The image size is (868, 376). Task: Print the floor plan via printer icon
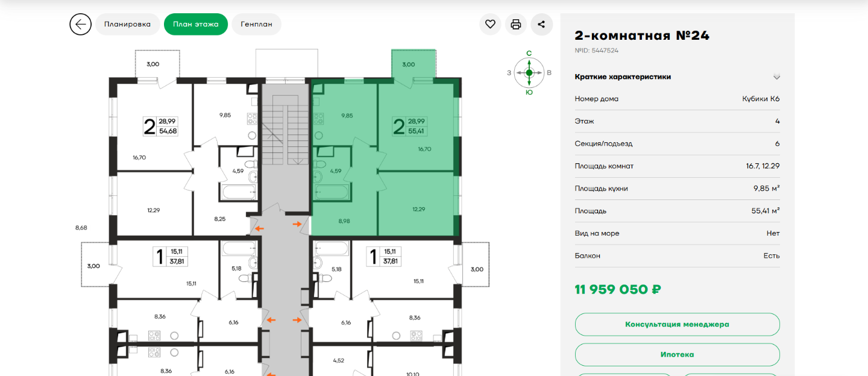pos(515,24)
